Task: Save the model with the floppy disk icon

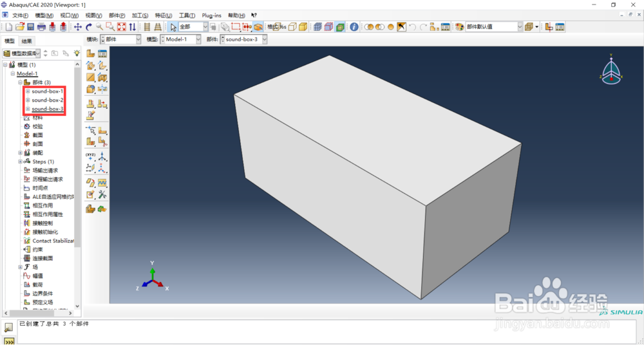Action: point(30,27)
